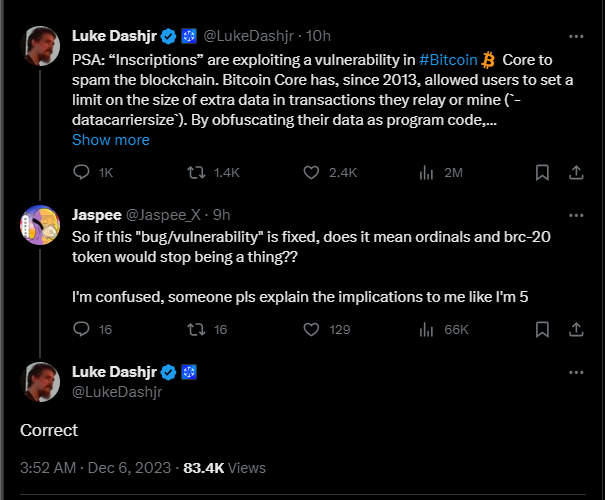
Task: Retweet Luke Dashjr's Inscriptions PSA post
Action: (x=197, y=172)
